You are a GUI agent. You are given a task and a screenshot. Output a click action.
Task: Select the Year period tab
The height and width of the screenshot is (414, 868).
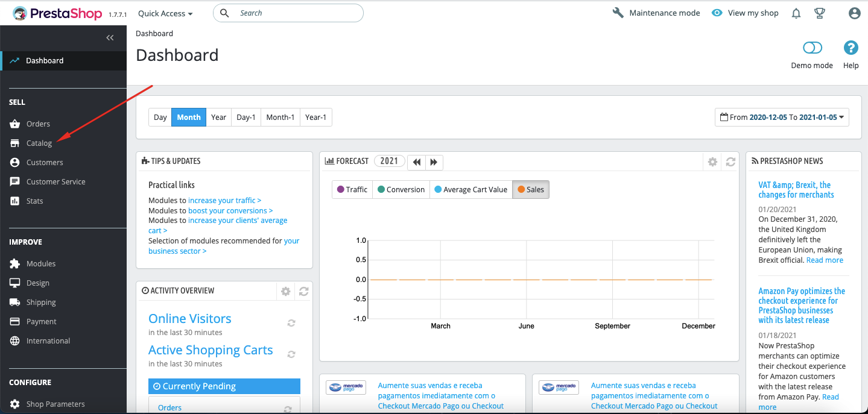(x=218, y=117)
